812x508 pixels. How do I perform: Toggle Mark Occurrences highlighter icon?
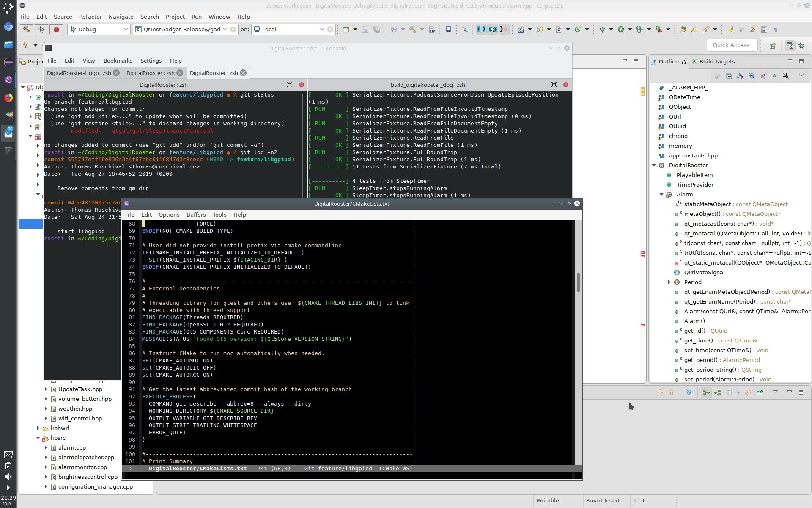tap(730, 29)
